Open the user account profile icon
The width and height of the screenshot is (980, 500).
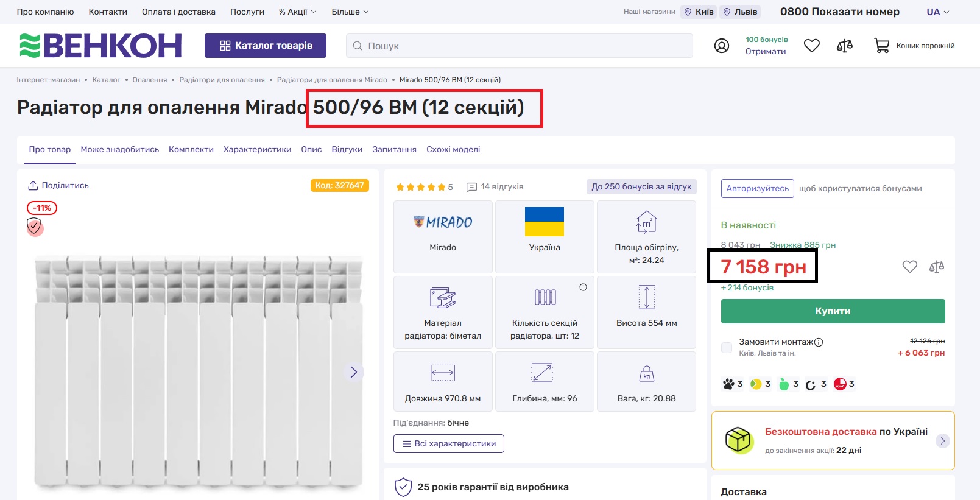tap(722, 46)
